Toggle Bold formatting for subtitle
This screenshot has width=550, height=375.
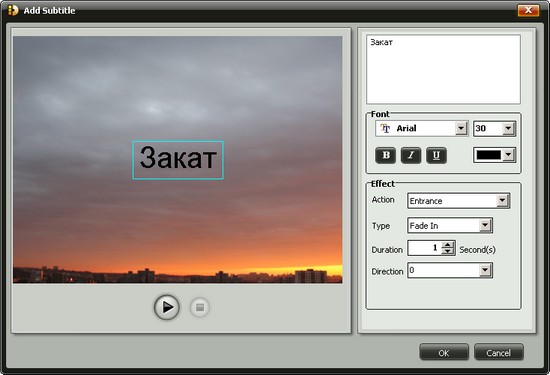(x=385, y=155)
